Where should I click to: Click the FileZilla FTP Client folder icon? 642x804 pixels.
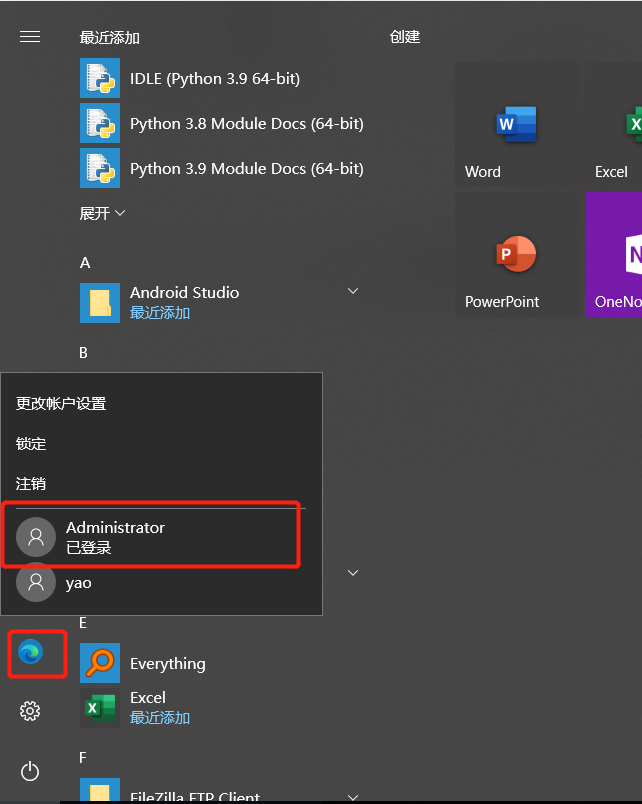pos(100,790)
